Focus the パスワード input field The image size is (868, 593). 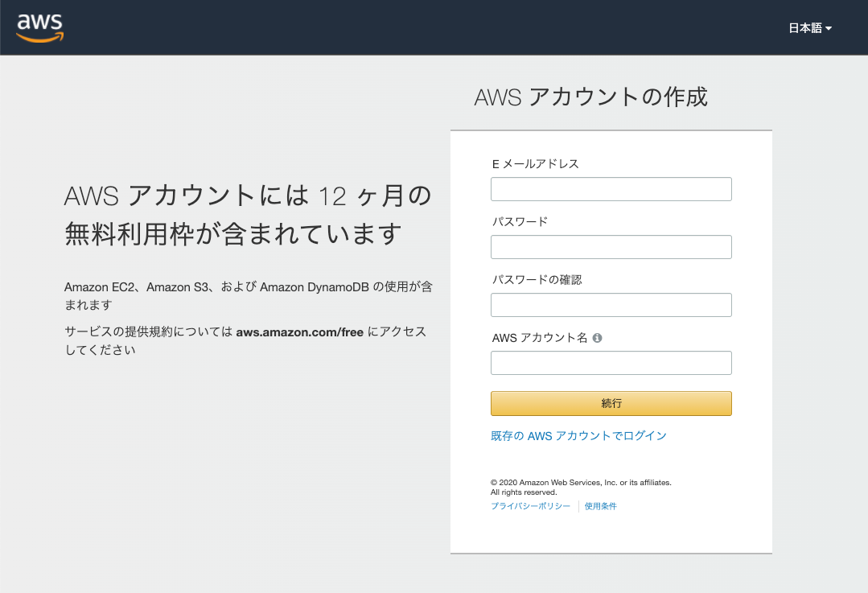611,247
